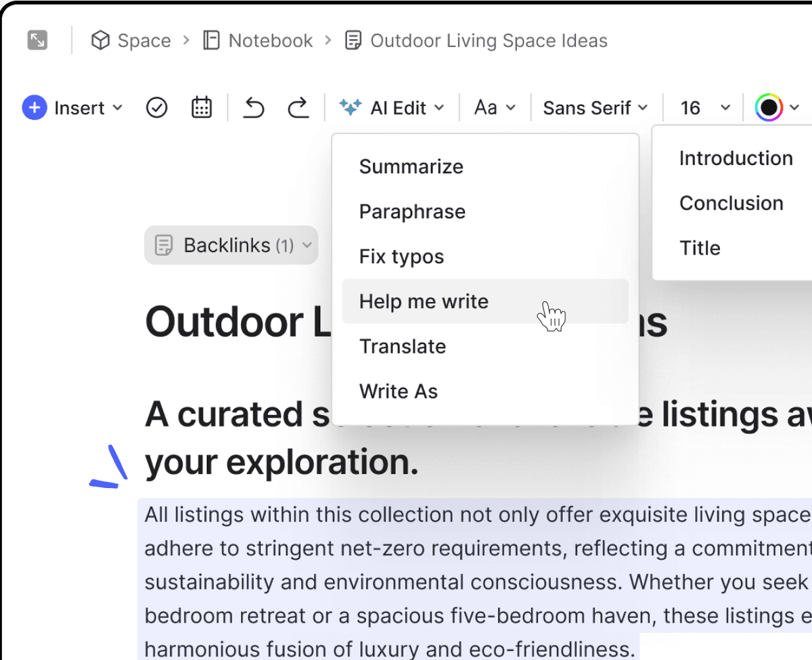Open the calendar icon in toolbar

tap(202, 108)
